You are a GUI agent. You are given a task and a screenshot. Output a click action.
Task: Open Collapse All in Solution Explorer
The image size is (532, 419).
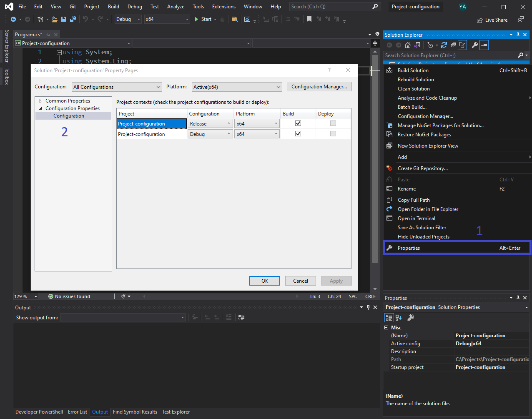[453, 45]
